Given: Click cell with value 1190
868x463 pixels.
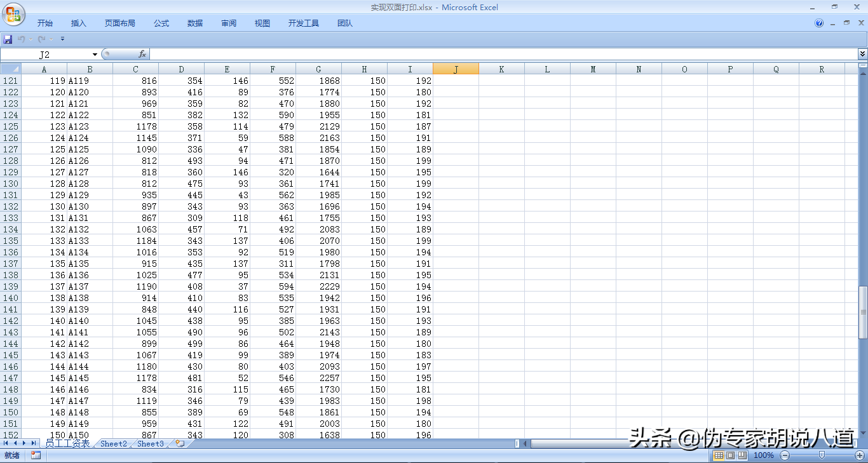Looking at the screenshot, I should pyautogui.click(x=135, y=286).
